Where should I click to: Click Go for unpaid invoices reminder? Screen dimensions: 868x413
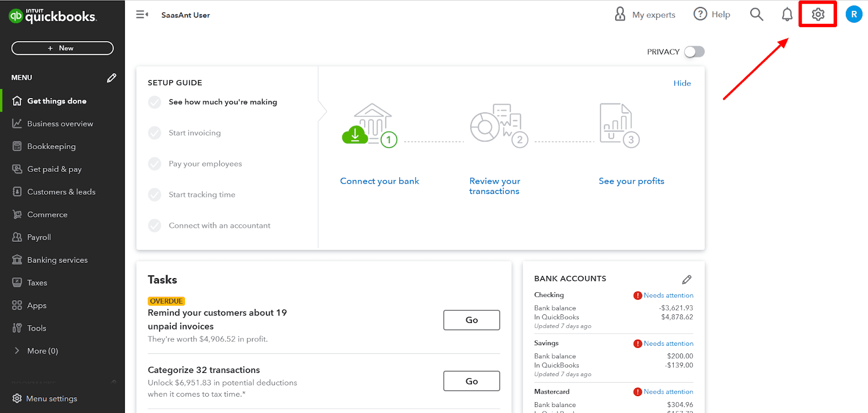coord(471,320)
